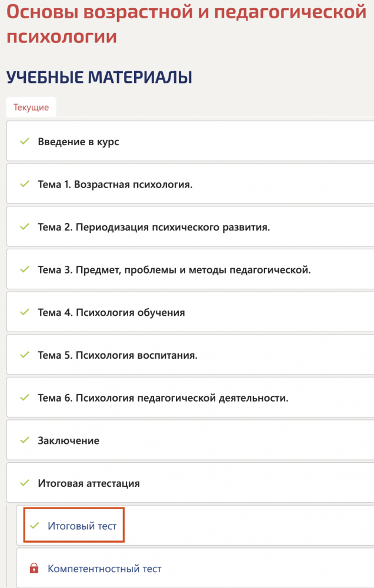Select the Текущие tab
The width and height of the screenshot is (374, 588).
(x=31, y=108)
